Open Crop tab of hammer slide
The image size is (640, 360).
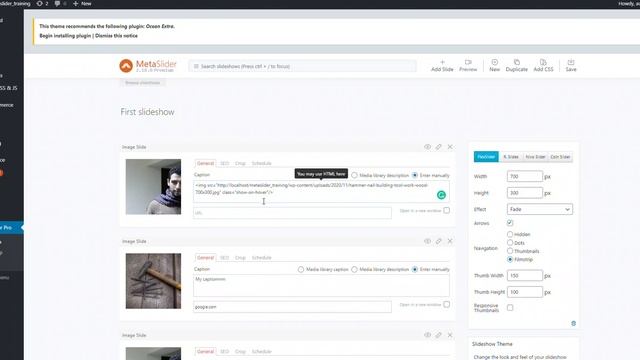(240, 258)
